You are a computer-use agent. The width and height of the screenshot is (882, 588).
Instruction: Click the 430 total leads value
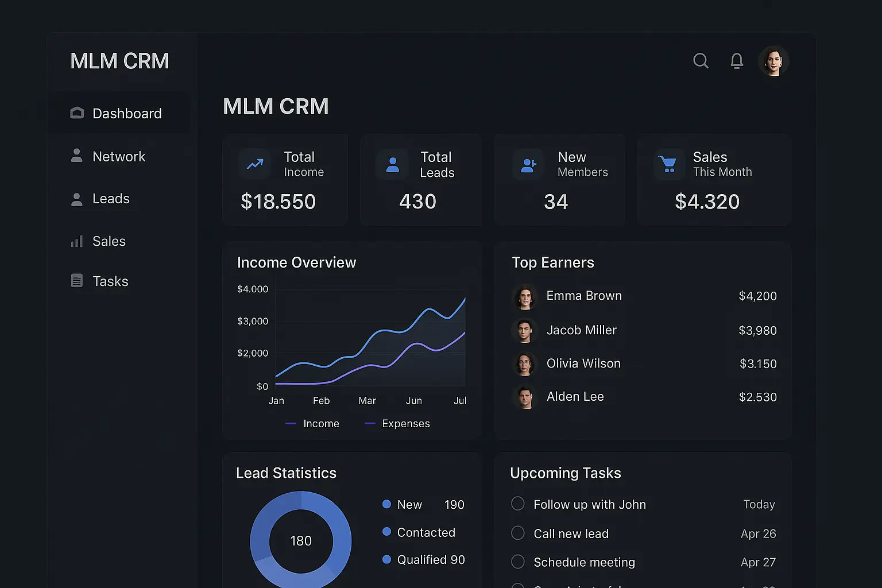coord(417,202)
